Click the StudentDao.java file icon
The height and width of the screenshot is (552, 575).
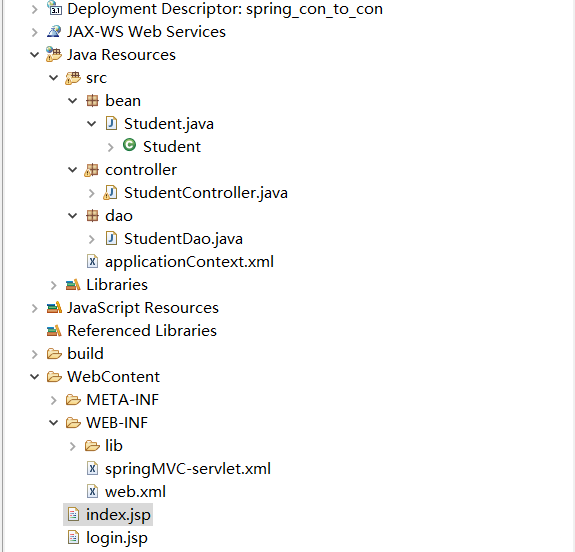click(x=111, y=238)
